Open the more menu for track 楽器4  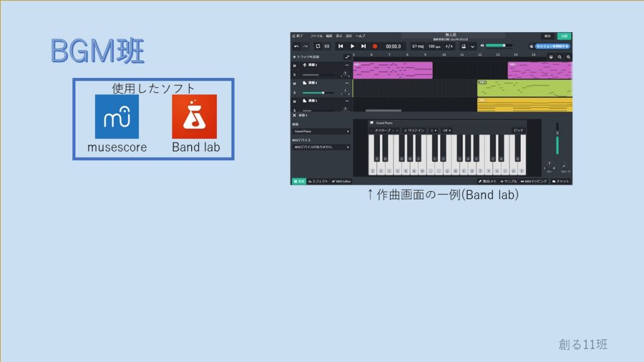coord(347,83)
